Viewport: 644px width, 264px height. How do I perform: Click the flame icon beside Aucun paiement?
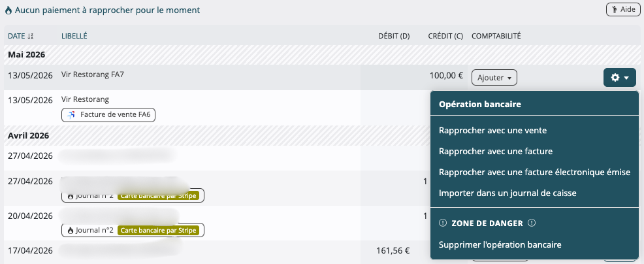click(x=8, y=10)
